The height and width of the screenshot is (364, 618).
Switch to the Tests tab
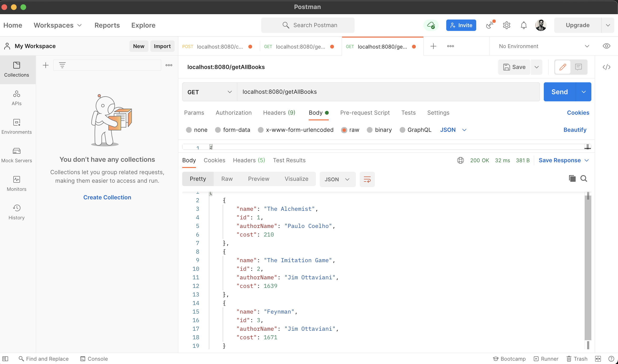[408, 113]
